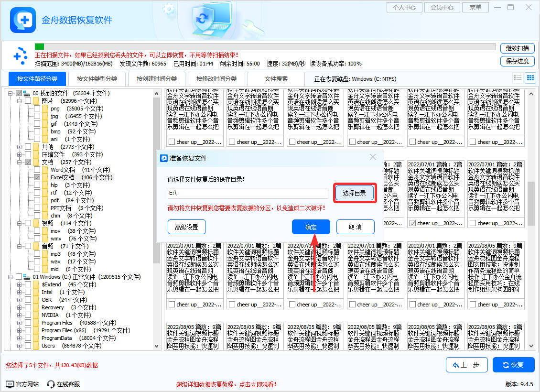The width and height of the screenshot is (540, 392).
Task: Click the Word文档 folder icon
Action: click(x=45, y=170)
